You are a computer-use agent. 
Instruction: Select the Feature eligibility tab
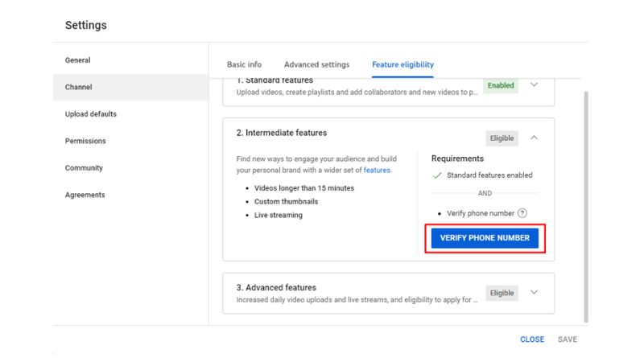pyautogui.click(x=403, y=64)
